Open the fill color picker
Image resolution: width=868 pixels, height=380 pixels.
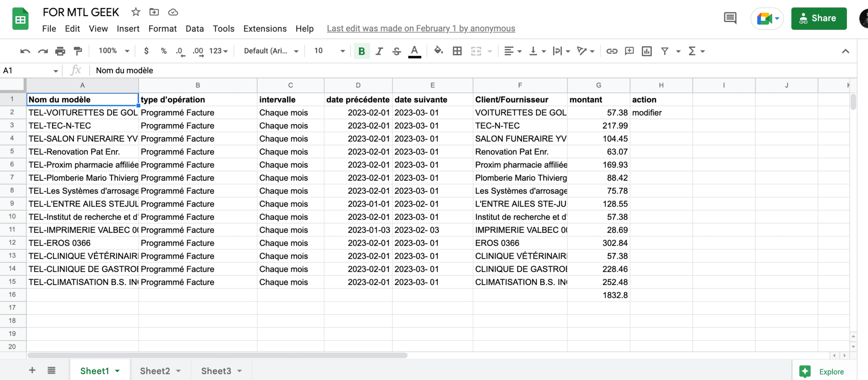click(439, 51)
